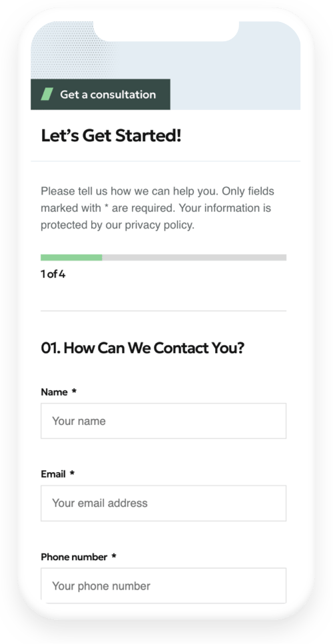Click the required asterisk beside Name
Screen dimensions: 333x644
(x=75, y=392)
